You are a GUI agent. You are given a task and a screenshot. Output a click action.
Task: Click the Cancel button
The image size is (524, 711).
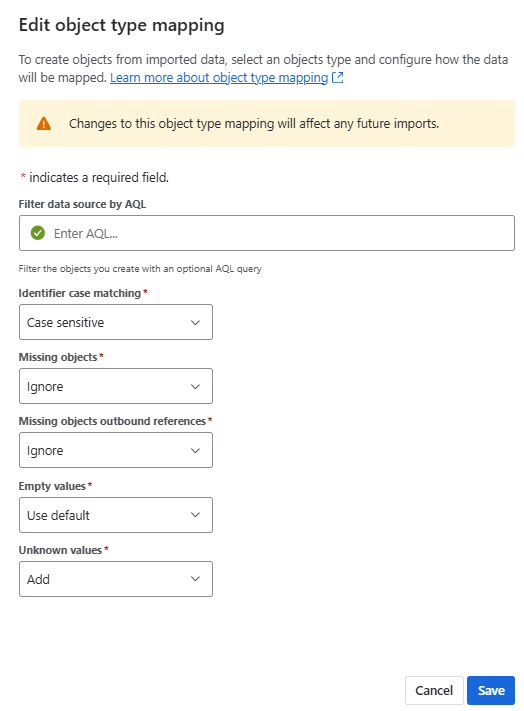click(434, 690)
